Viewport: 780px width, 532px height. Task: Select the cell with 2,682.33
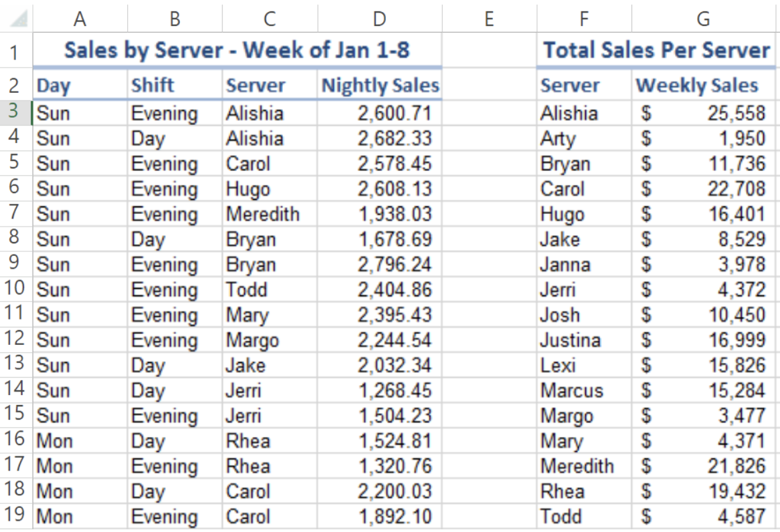379,138
